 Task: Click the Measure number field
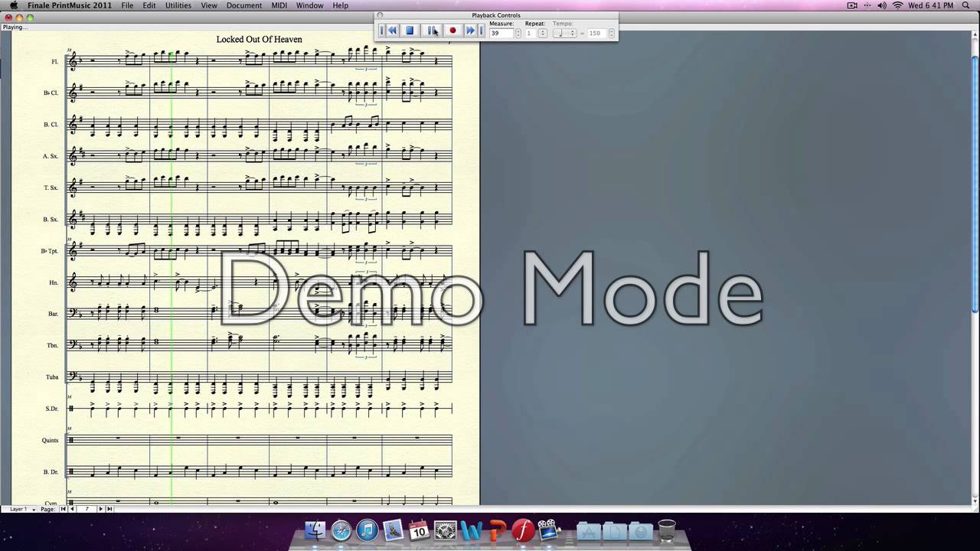coord(501,33)
